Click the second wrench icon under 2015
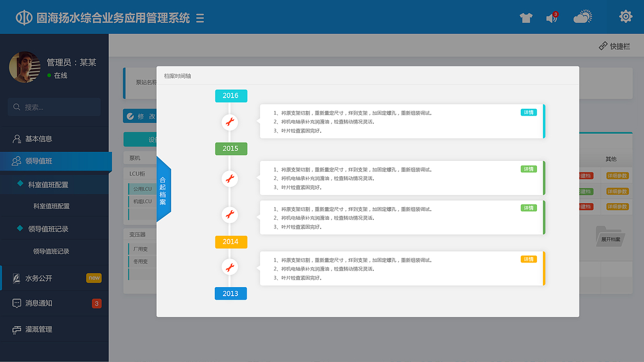 tap(230, 215)
